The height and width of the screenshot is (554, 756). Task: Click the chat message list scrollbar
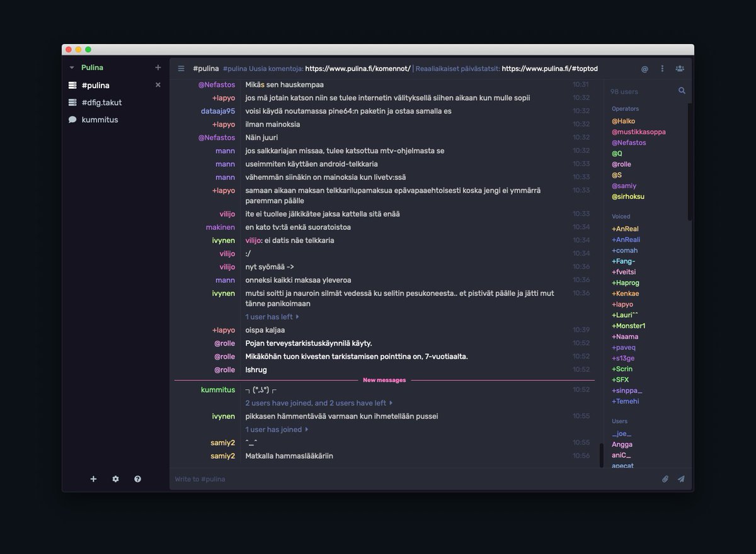point(601,455)
